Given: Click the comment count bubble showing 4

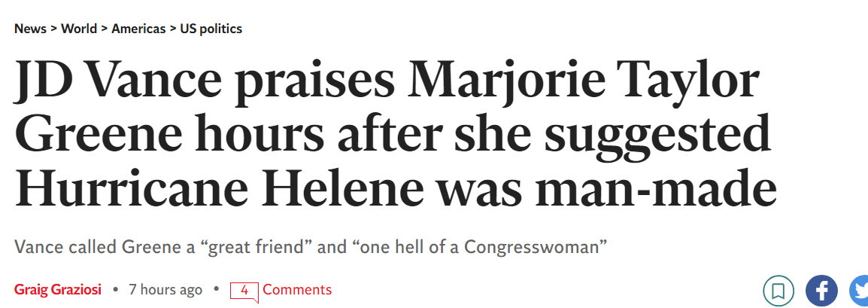Looking at the screenshot, I should [244, 291].
